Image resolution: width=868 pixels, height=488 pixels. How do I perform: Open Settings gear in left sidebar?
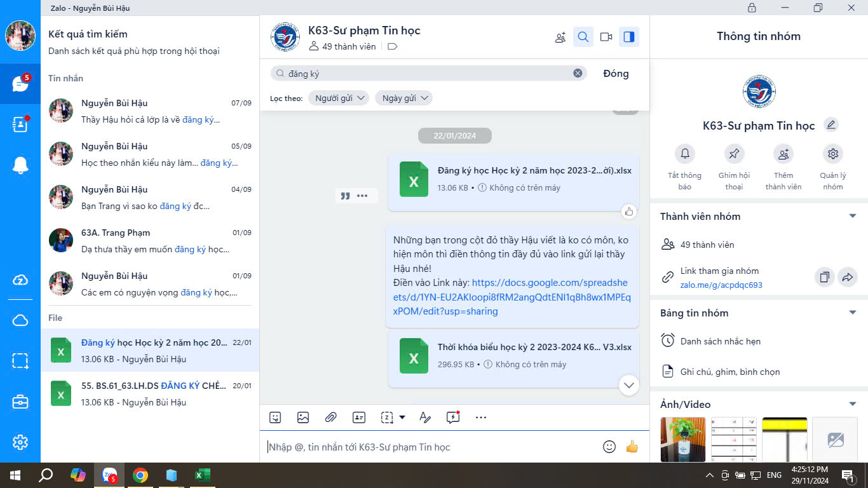pyautogui.click(x=20, y=442)
